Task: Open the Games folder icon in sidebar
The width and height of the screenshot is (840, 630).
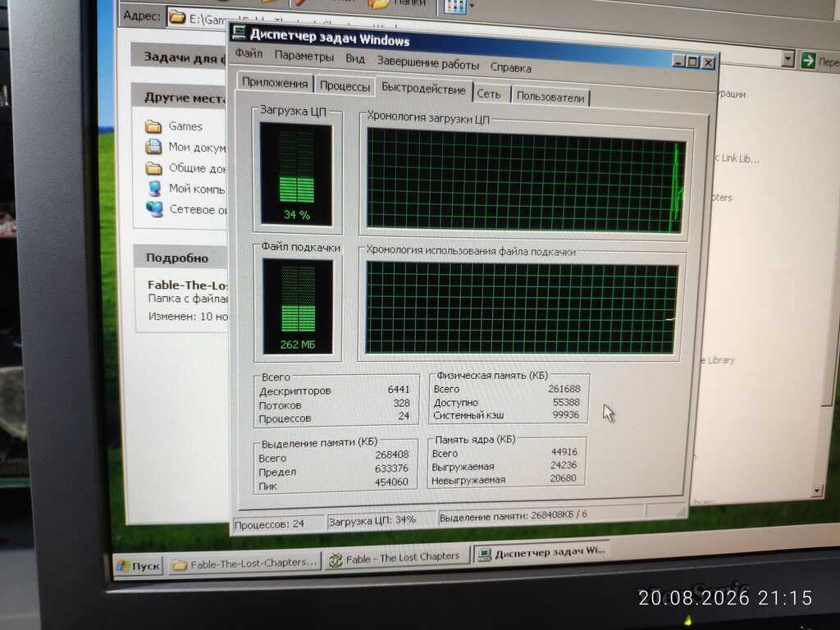Action: coord(153,126)
